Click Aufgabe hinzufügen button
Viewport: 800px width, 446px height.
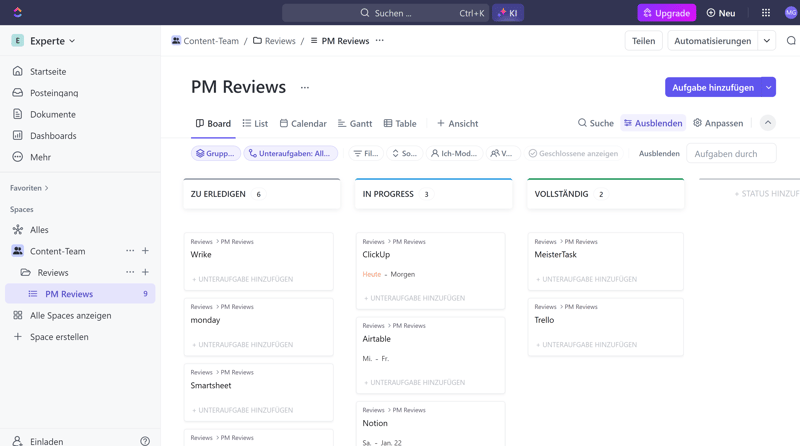(x=713, y=87)
